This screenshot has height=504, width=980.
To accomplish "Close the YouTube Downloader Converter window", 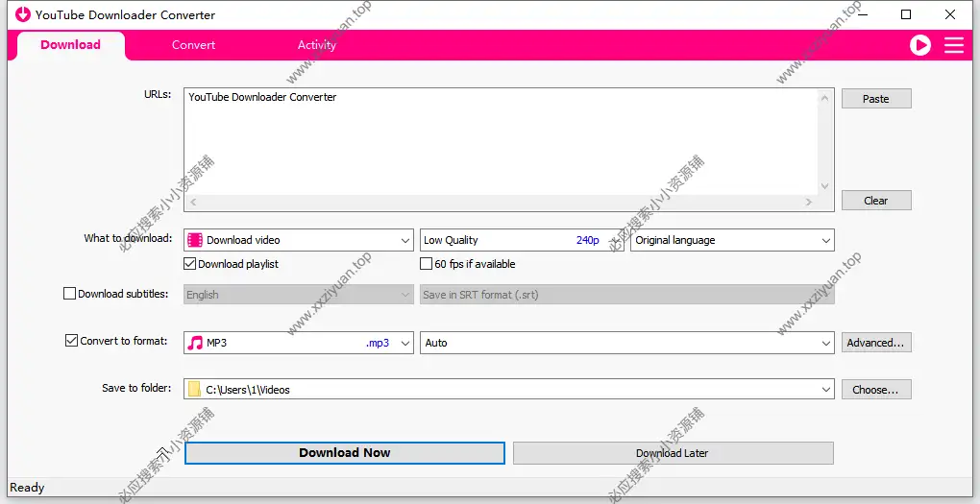I will point(950,14).
